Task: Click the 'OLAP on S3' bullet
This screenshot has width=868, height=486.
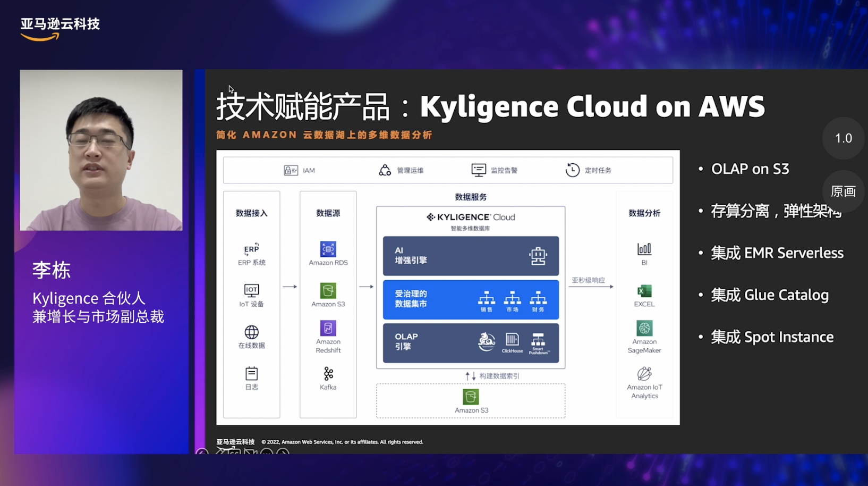Action: pos(750,169)
